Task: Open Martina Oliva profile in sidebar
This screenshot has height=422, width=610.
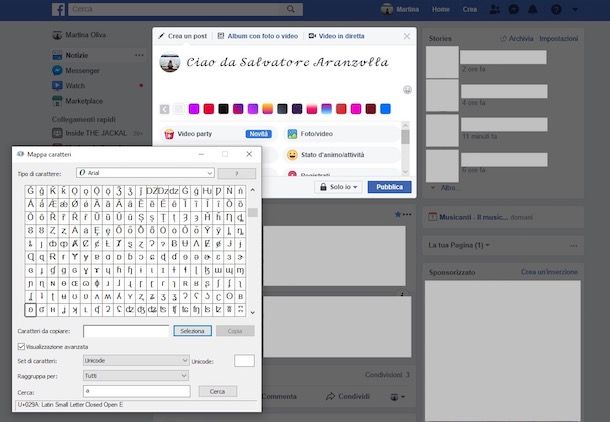Action: click(x=79, y=35)
